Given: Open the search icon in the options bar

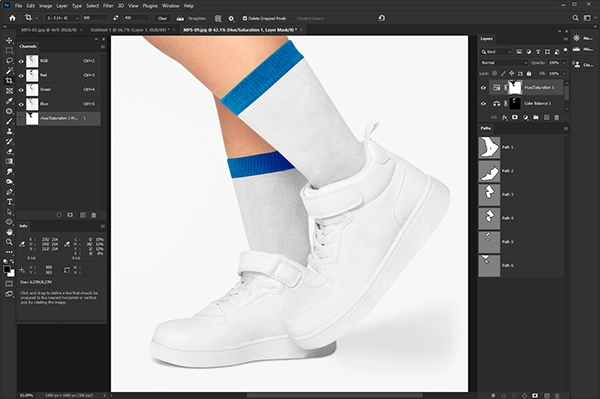Looking at the screenshot, I should (x=575, y=18).
